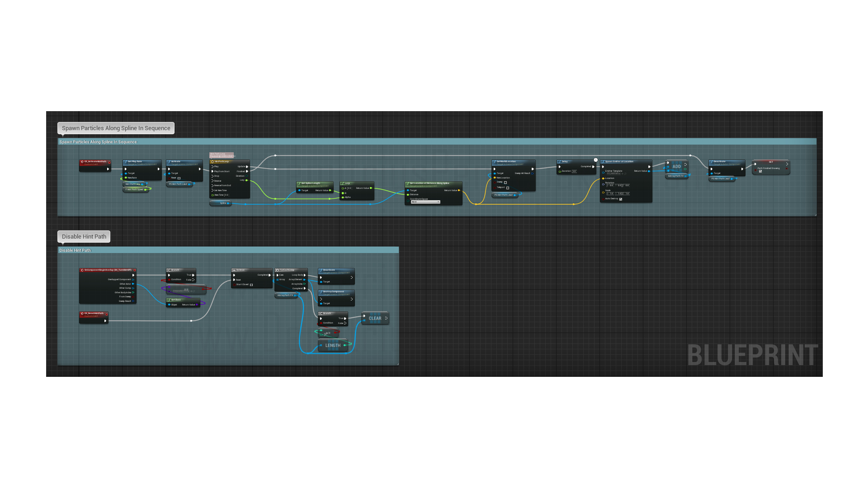Toggle Auto Destroy checkbox on Spawn Emitter
The height and width of the screenshot is (488, 868).
coord(621,199)
